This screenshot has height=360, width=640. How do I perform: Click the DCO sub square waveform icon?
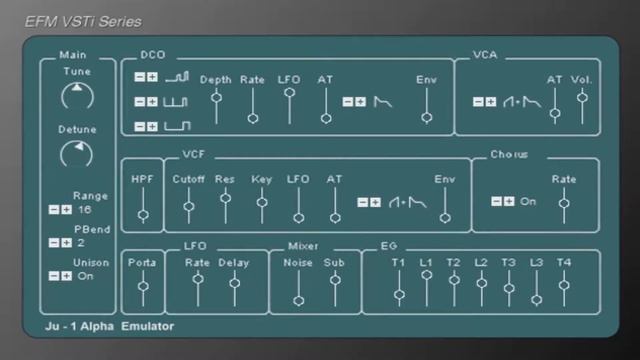click(177, 126)
